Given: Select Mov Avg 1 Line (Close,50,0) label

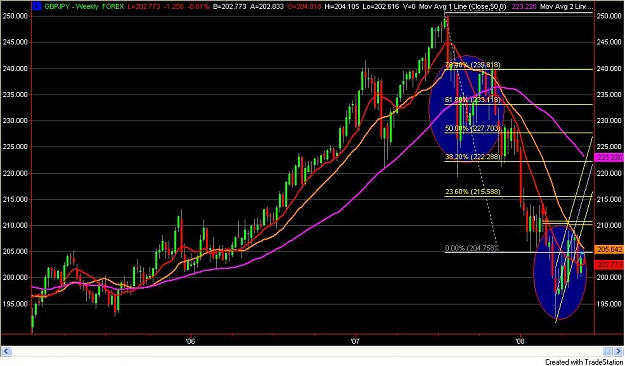Looking at the screenshot, I should point(462,6).
